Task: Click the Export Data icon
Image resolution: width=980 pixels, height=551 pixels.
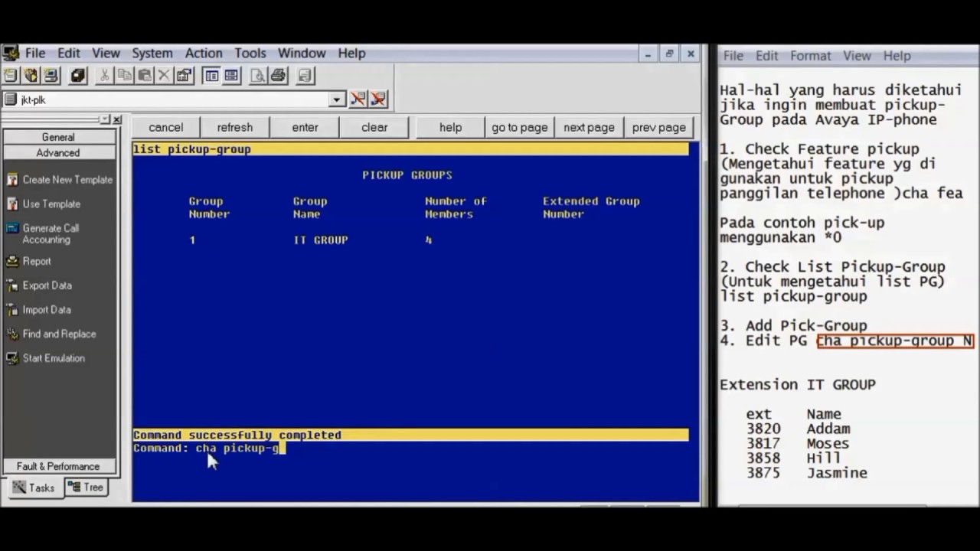Action: 12,285
